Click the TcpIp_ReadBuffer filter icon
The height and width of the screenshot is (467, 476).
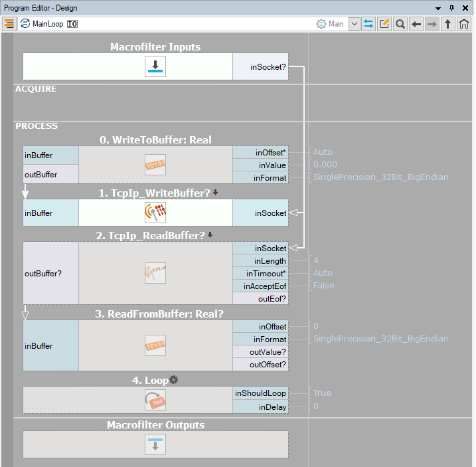tap(155, 273)
